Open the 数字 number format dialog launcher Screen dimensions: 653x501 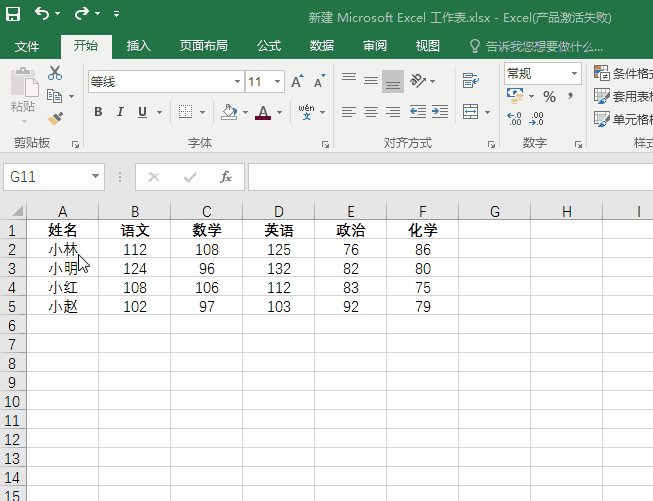tap(578, 145)
